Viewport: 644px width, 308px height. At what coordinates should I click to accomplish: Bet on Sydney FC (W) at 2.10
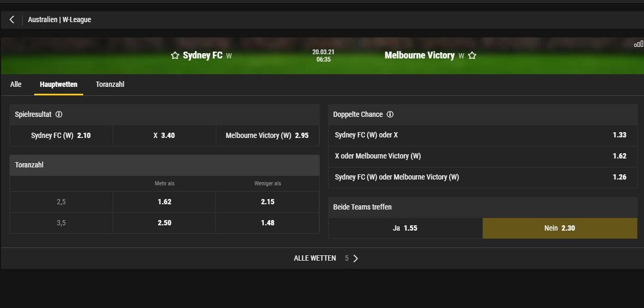[x=61, y=135]
